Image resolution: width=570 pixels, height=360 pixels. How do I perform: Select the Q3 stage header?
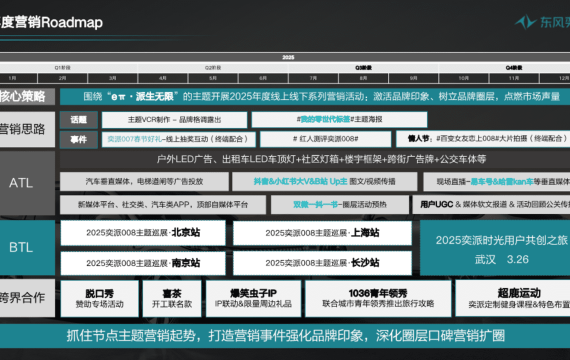point(364,68)
